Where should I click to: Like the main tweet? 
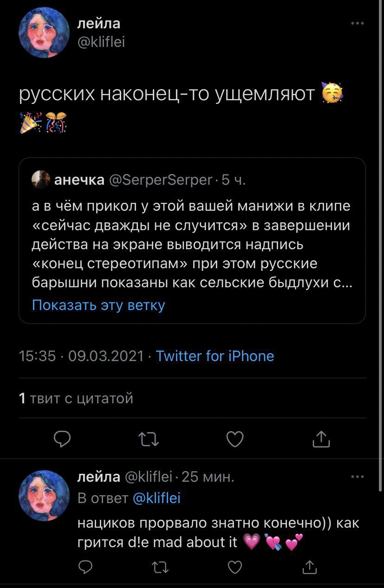(235, 439)
